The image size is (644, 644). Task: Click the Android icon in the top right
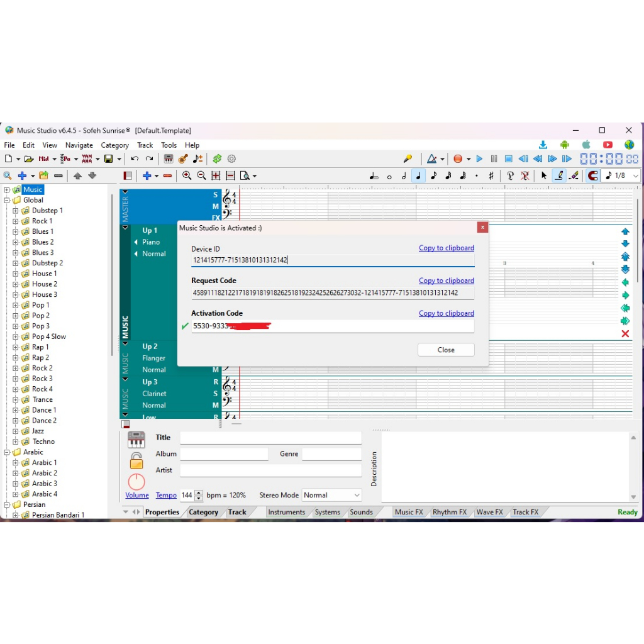point(565,145)
